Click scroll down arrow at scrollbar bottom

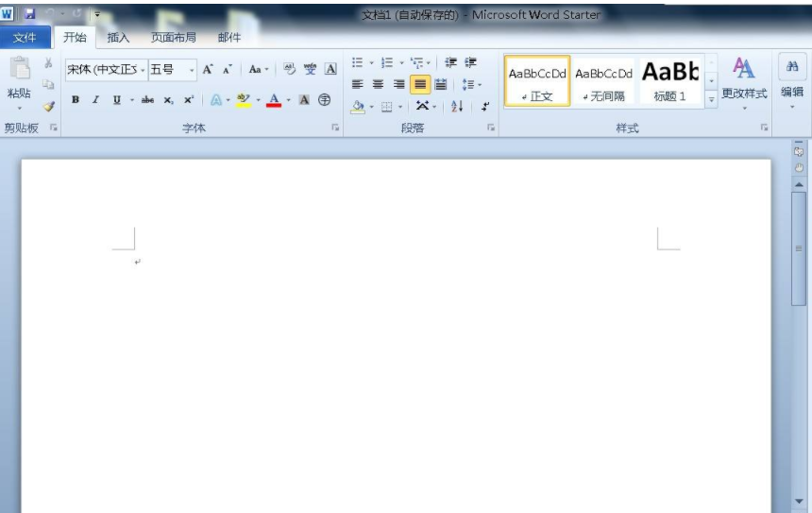coord(799,501)
